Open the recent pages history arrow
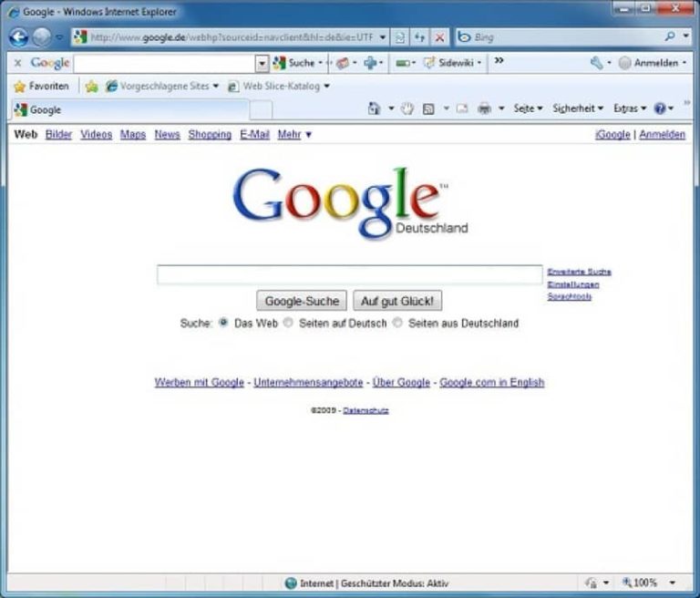 coord(59,37)
